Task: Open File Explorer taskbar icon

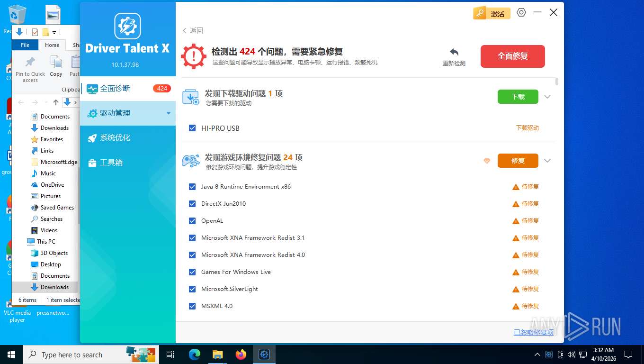Action: point(217,355)
